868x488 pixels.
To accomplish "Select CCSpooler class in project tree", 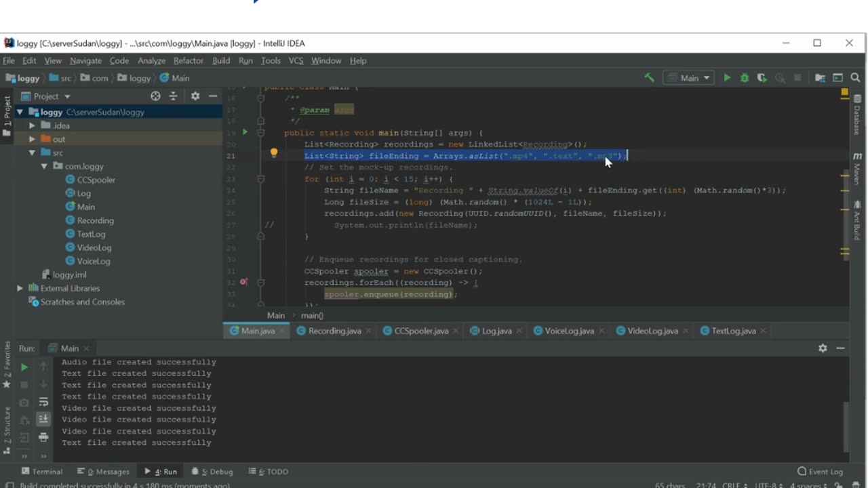I will (91, 180).
